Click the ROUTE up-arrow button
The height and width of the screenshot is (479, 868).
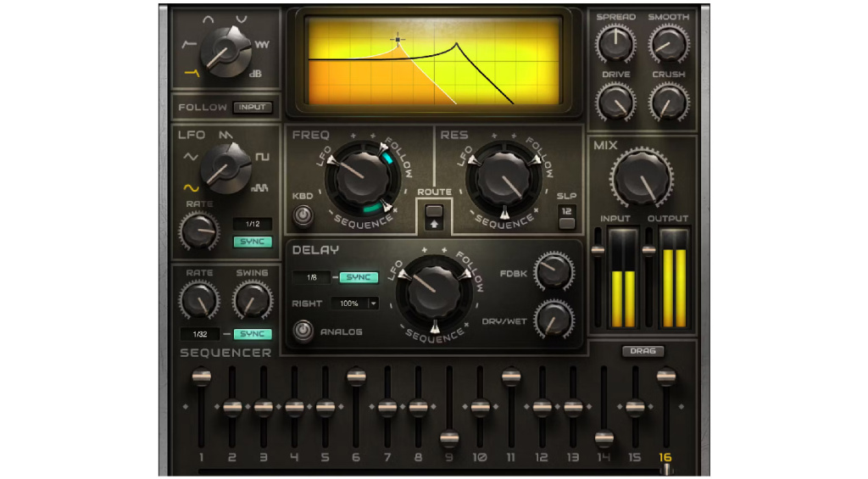pyautogui.click(x=434, y=226)
